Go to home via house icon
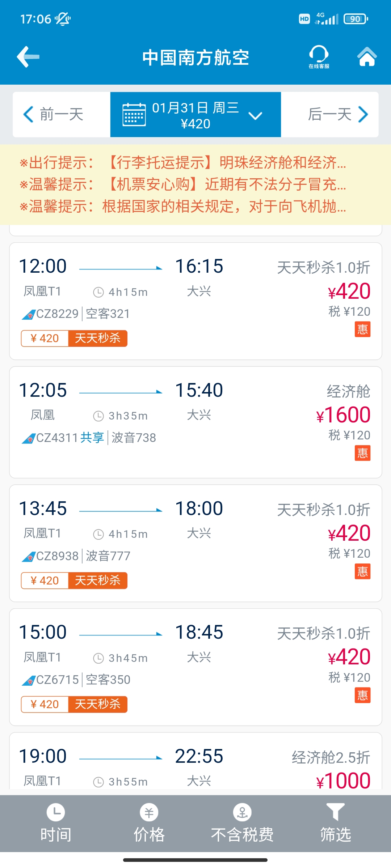Image resolution: width=391 pixels, height=868 pixels. click(367, 56)
